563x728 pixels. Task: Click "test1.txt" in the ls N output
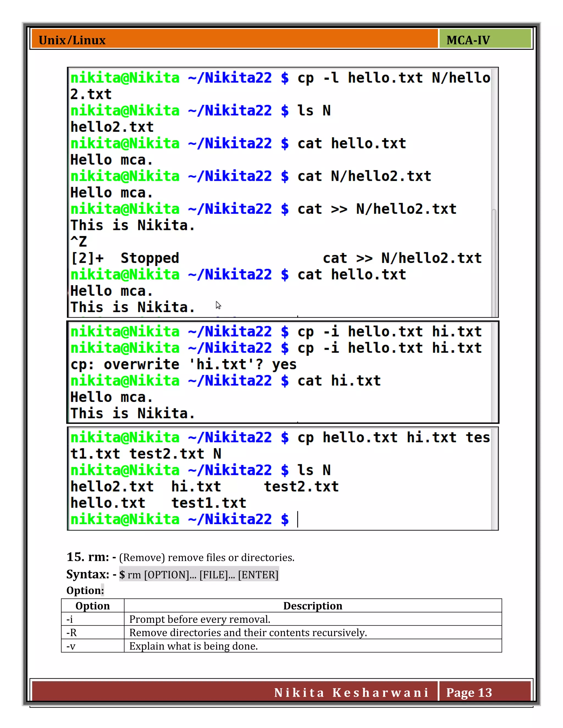click(209, 503)
